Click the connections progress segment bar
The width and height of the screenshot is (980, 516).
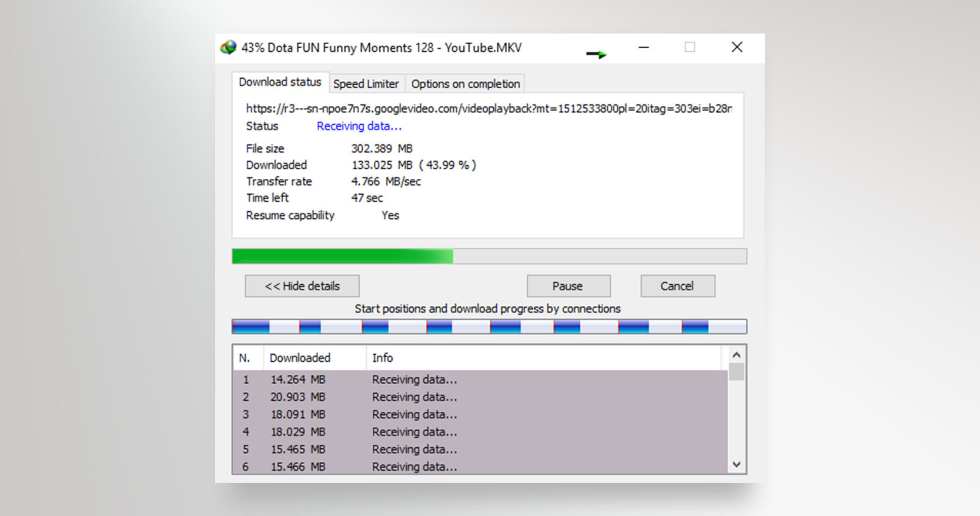[x=489, y=327]
